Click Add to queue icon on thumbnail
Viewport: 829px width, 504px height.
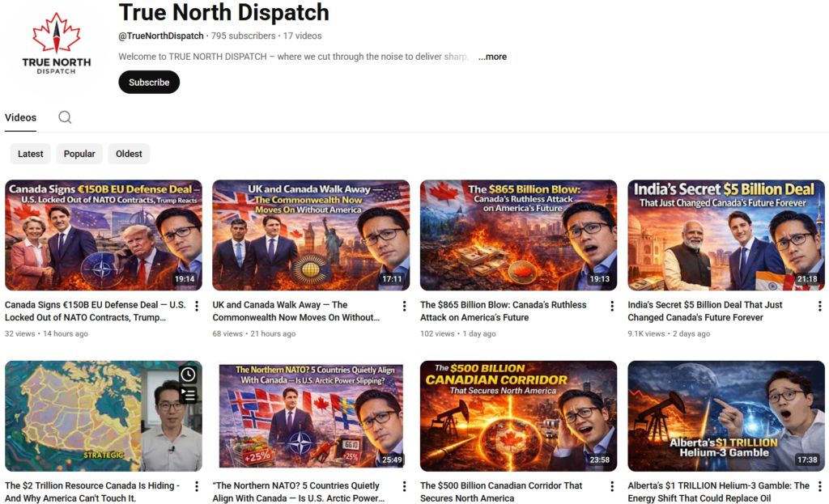pyautogui.click(x=188, y=395)
